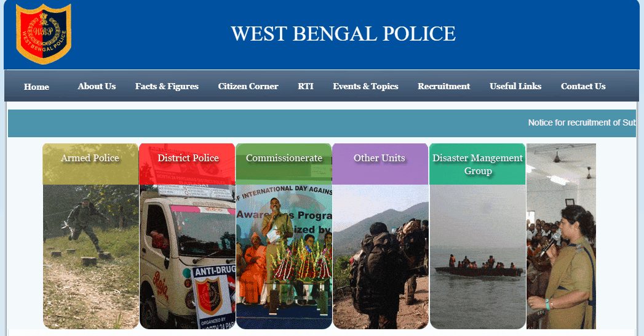Viewport: 644px width, 336px height.
Task: Open the Citizen Corner menu
Action: pyautogui.click(x=248, y=86)
